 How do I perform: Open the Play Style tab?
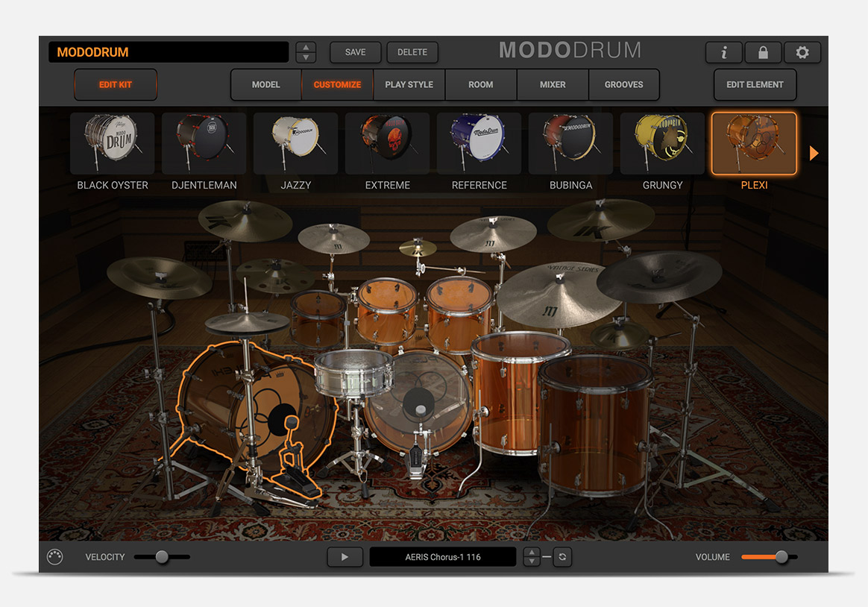(x=409, y=85)
